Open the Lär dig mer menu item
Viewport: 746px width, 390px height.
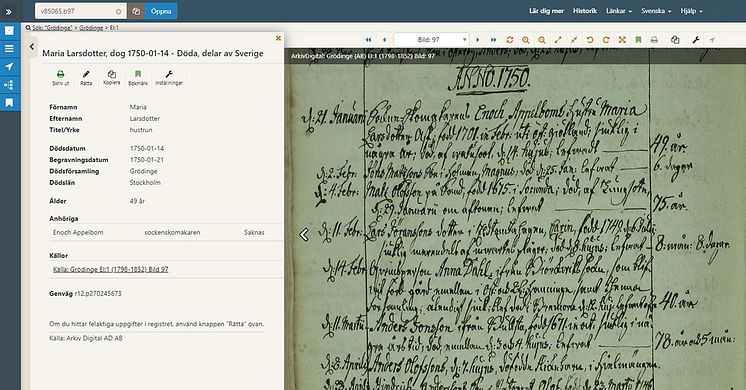click(546, 11)
